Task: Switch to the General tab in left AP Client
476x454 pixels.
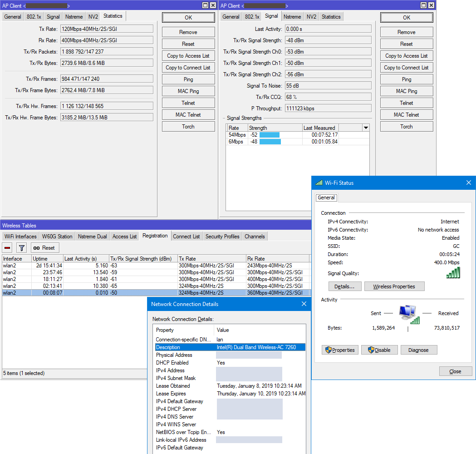Action: tap(12, 17)
